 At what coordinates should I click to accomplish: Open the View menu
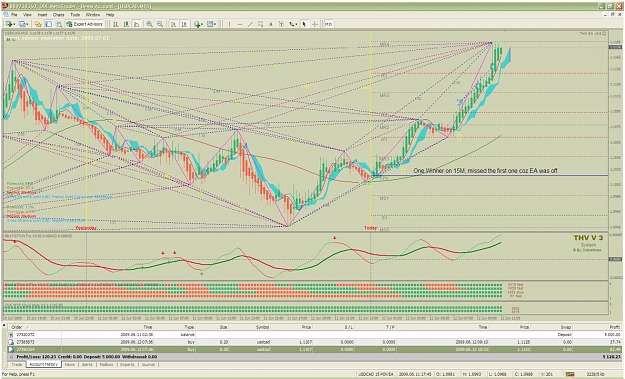pos(27,15)
